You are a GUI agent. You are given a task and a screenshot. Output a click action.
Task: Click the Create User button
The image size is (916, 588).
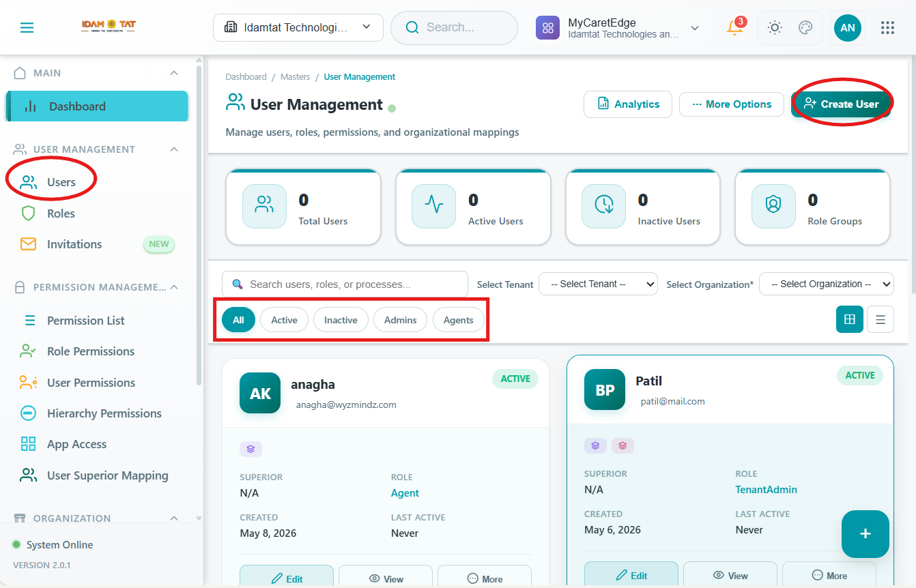click(841, 104)
